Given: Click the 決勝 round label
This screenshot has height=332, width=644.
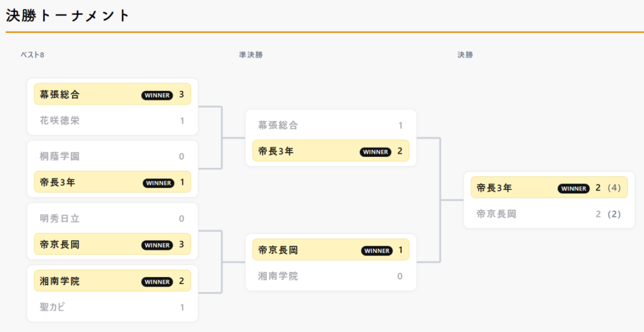Looking at the screenshot, I should pos(465,55).
